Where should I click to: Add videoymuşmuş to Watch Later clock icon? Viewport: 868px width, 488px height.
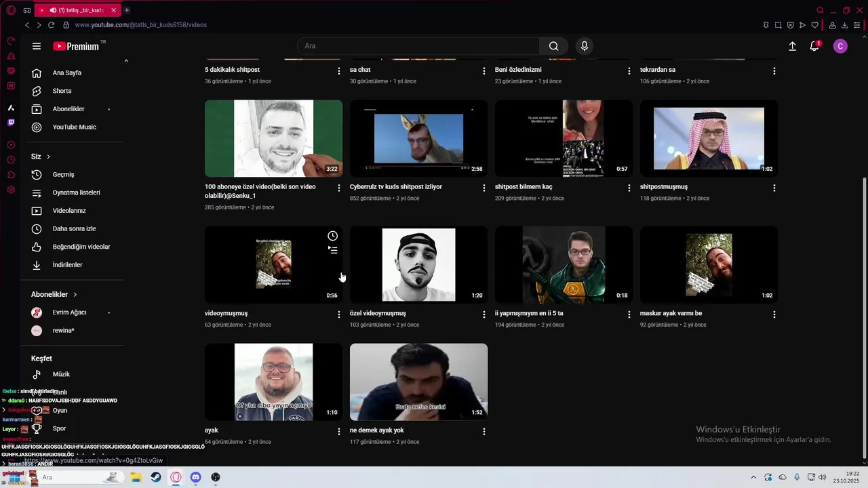(332, 236)
